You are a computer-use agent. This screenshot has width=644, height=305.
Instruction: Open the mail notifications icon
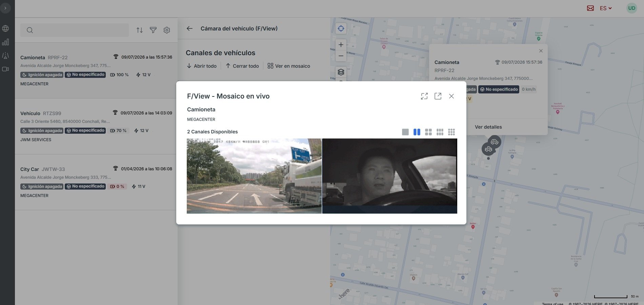click(x=590, y=8)
